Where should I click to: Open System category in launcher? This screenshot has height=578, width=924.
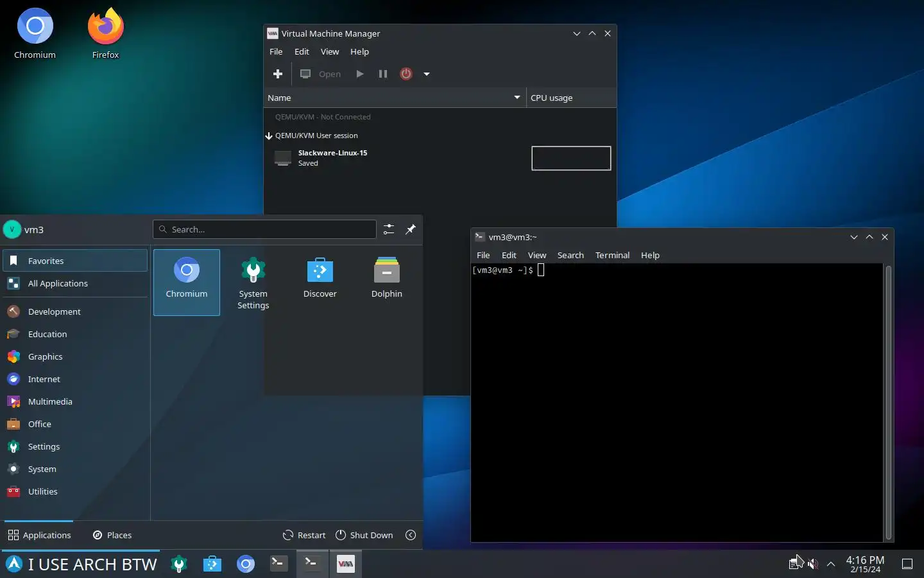pyautogui.click(x=75, y=469)
